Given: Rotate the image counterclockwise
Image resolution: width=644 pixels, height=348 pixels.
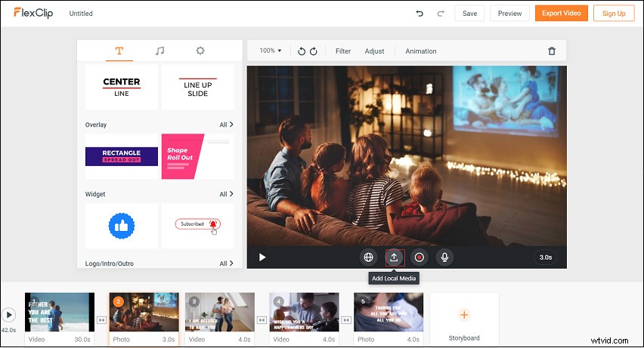Looking at the screenshot, I should pos(302,51).
